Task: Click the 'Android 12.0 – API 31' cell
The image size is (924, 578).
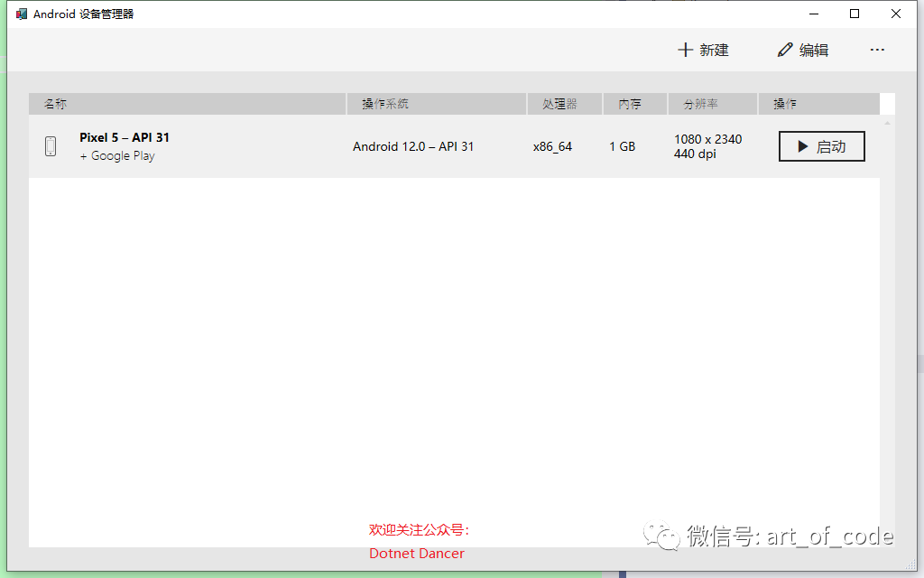Action: click(413, 146)
